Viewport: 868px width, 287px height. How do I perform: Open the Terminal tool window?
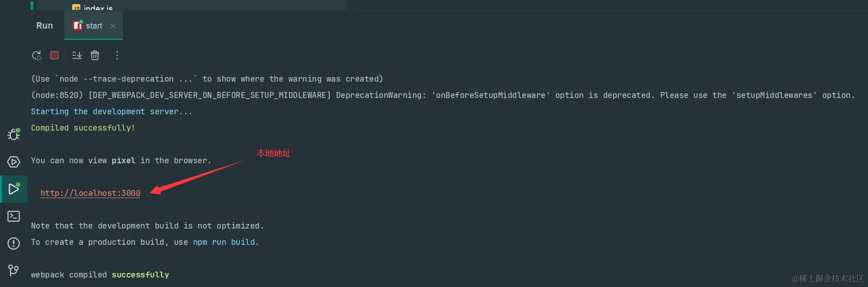click(14, 216)
